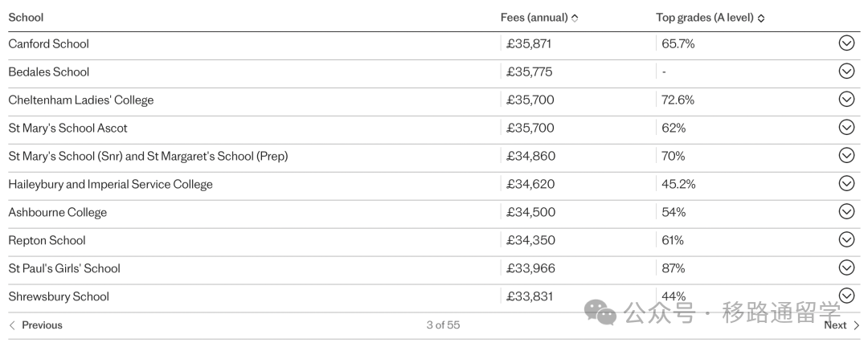
Task: Expand the Shrewsbury School row chevron
Action: [846, 296]
